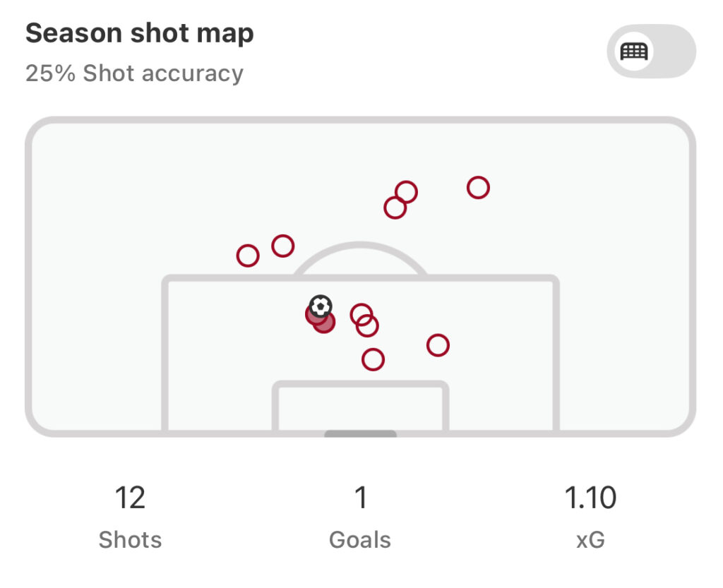Click the 25% Shot accuracy text
The height and width of the screenshot is (588, 723).
point(134,73)
